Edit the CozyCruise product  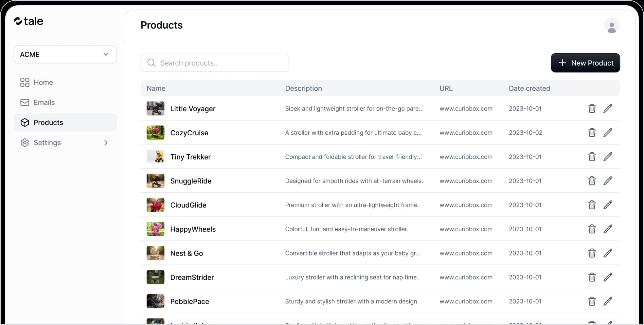click(x=608, y=133)
